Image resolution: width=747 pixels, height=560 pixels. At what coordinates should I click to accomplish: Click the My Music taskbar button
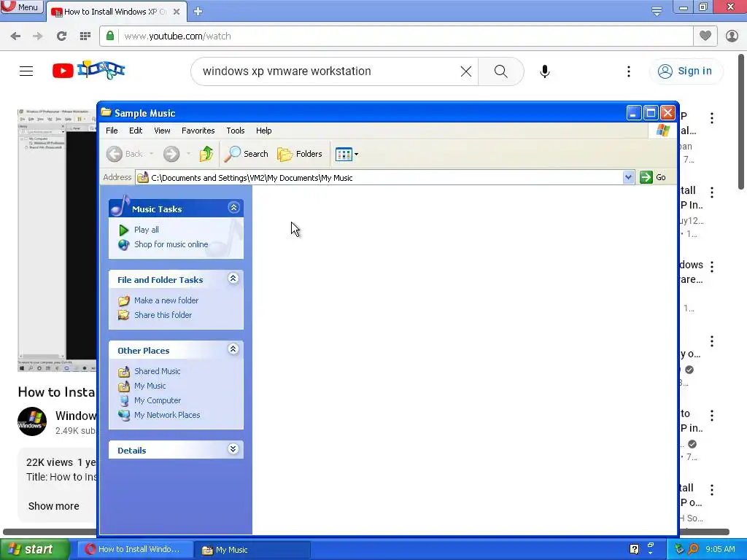pos(252,550)
